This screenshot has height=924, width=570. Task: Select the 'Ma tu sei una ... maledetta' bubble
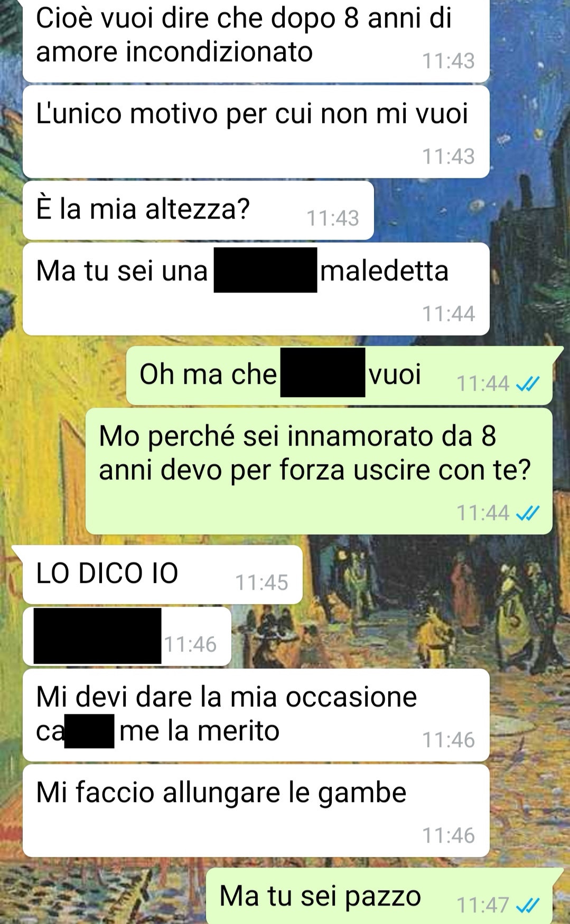click(x=256, y=289)
